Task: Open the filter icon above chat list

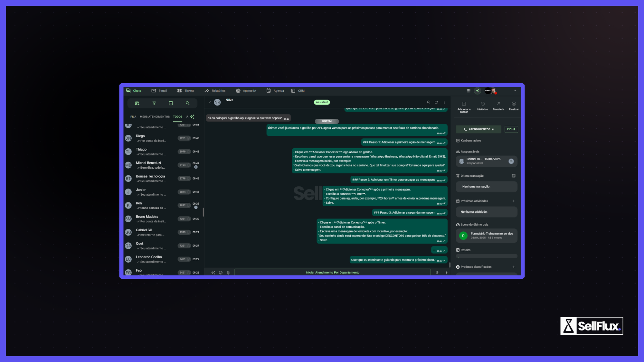Action: coord(154,103)
